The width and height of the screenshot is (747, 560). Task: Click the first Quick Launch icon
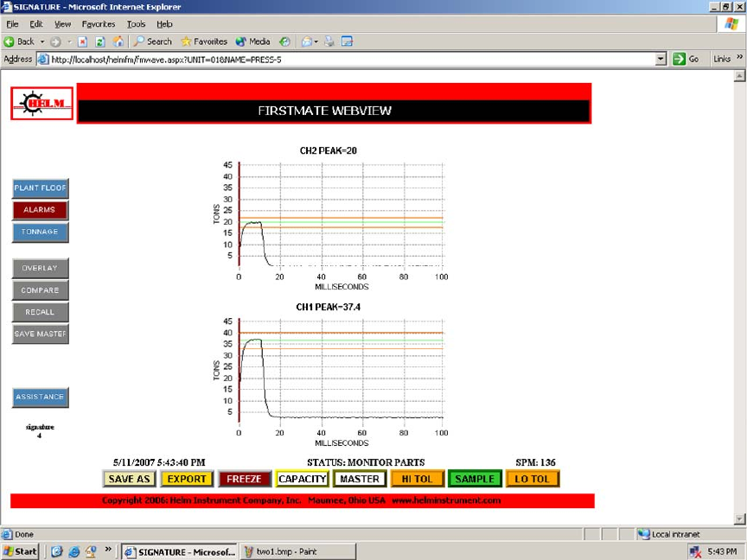[57, 552]
